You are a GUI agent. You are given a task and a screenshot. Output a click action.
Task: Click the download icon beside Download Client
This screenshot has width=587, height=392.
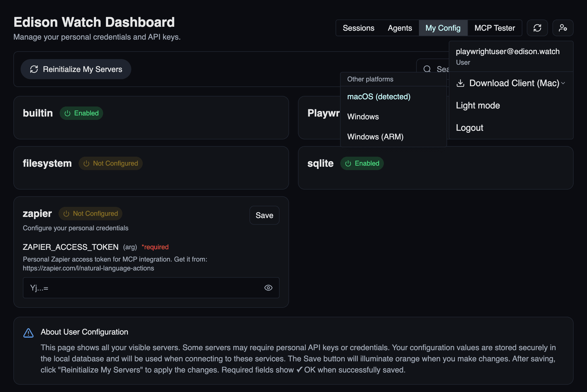(x=460, y=83)
